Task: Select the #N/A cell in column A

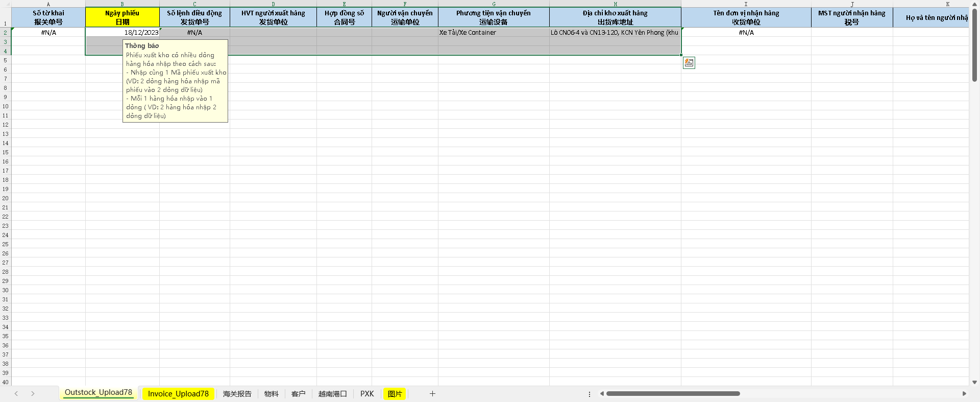Action: (x=48, y=32)
